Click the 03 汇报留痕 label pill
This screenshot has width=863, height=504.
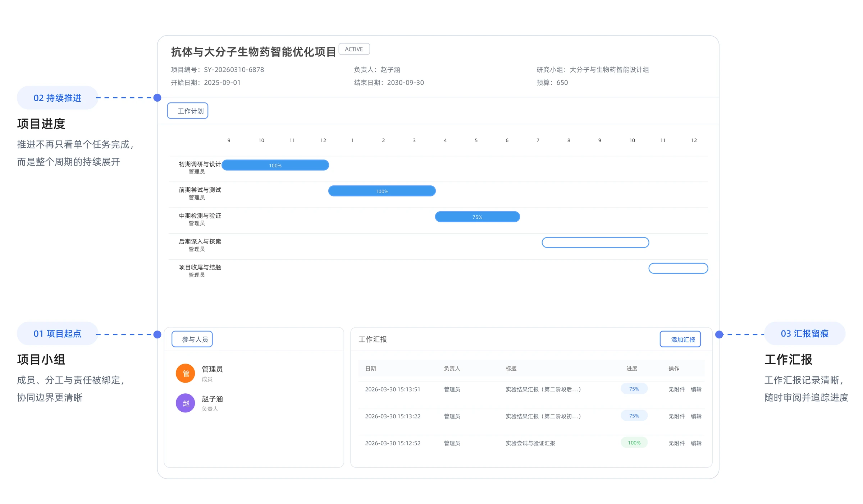click(x=805, y=333)
